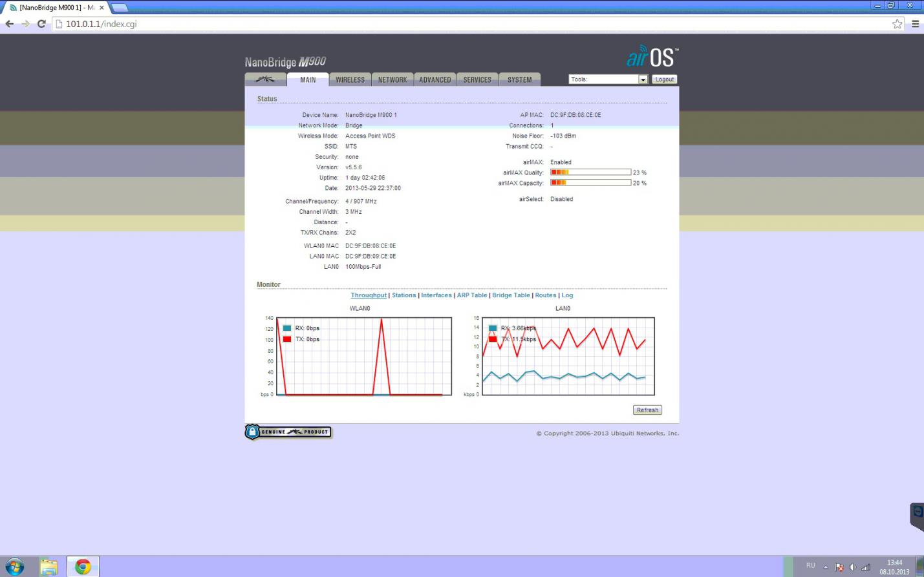Go to the SERVICES tab
This screenshot has width=924, height=577.
[x=477, y=79]
